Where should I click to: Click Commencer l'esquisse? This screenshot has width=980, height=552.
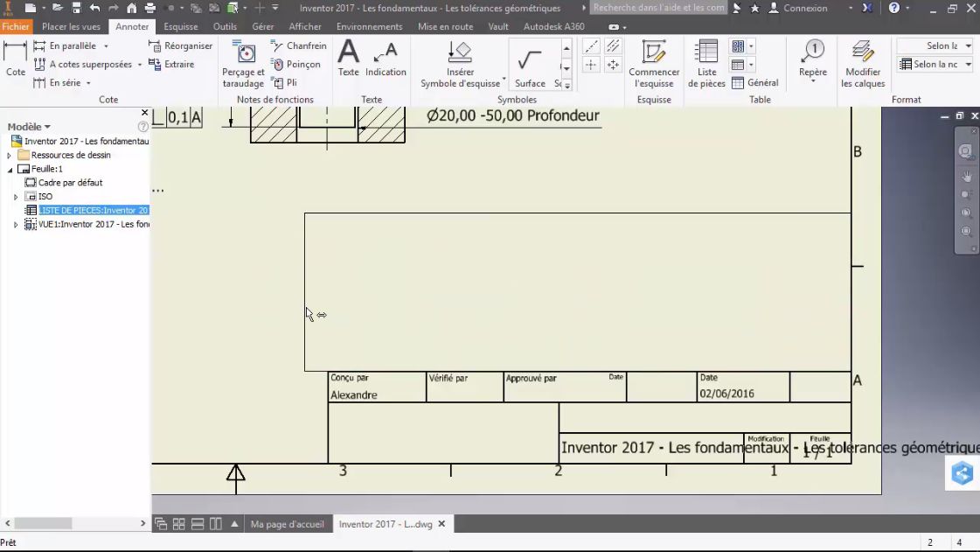[654, 63]
